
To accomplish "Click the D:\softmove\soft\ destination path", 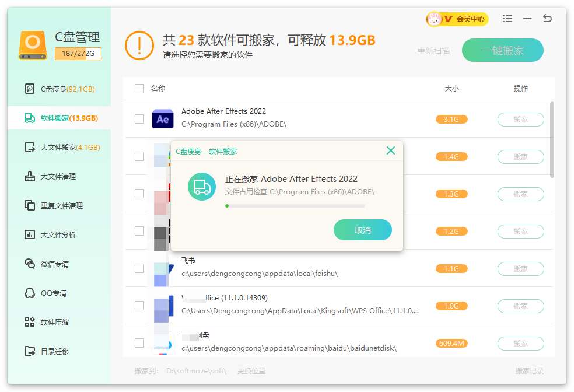I will 196,371.
